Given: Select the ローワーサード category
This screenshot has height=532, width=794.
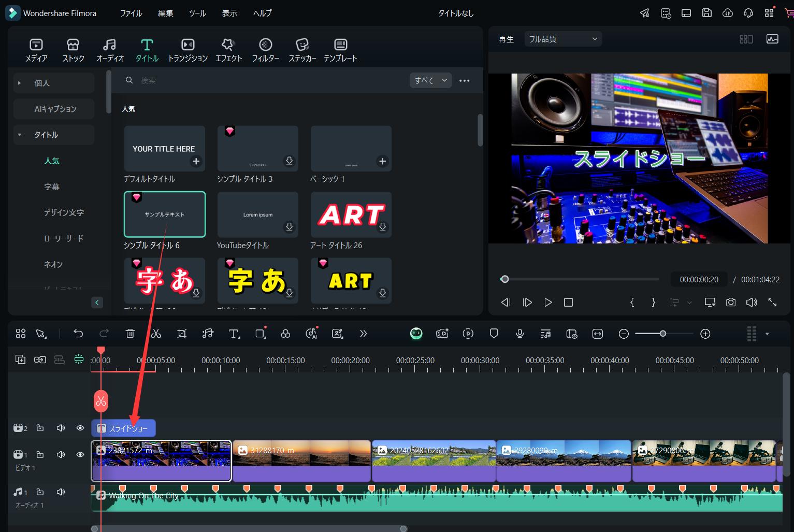Looking at the screenshot, I should click(64, 238).
